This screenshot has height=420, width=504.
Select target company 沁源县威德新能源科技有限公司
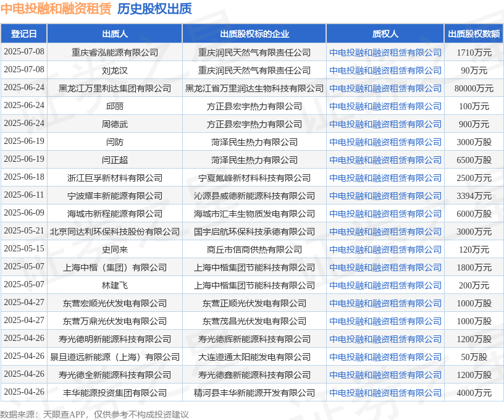(x=254, y=196)
